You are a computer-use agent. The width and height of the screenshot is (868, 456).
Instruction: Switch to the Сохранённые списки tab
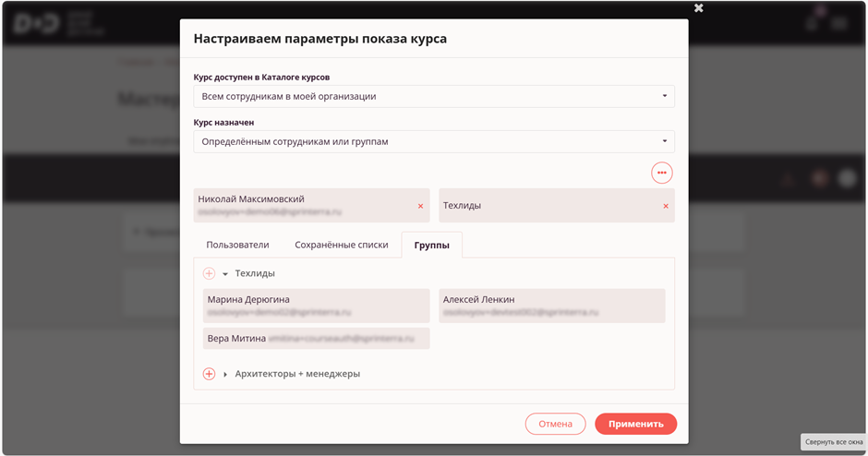click(x=341, y=245)
